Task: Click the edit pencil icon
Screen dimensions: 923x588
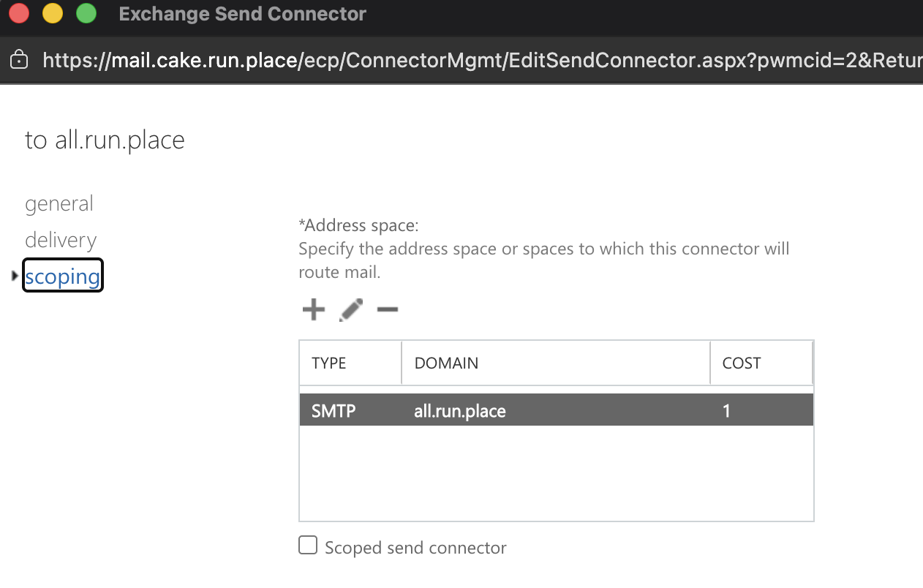Action: tap(351, 310)
